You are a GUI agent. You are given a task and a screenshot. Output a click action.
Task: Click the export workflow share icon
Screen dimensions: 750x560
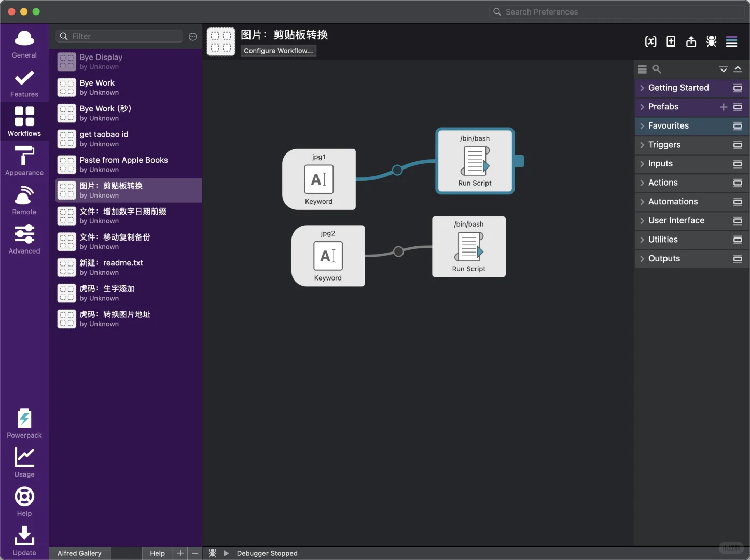[691, 41]
